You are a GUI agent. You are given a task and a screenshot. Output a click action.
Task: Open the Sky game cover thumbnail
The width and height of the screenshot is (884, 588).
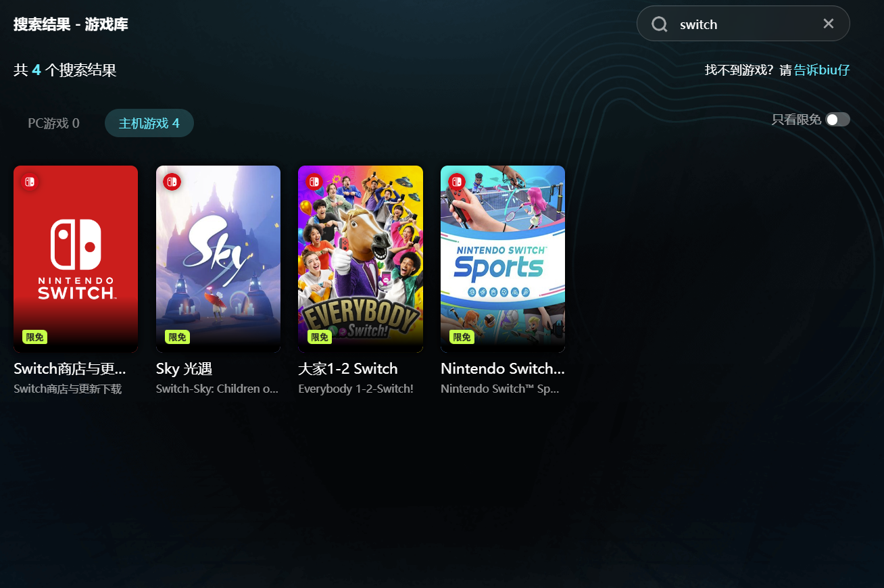pyautogui.click(x=218, y=259)
